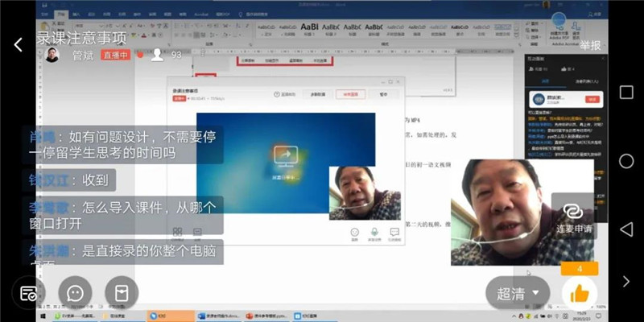The width and height of the screenshot is (644, 322).
Task: Click the 直播中 live status badge
Action: click(x=115, y=56)
